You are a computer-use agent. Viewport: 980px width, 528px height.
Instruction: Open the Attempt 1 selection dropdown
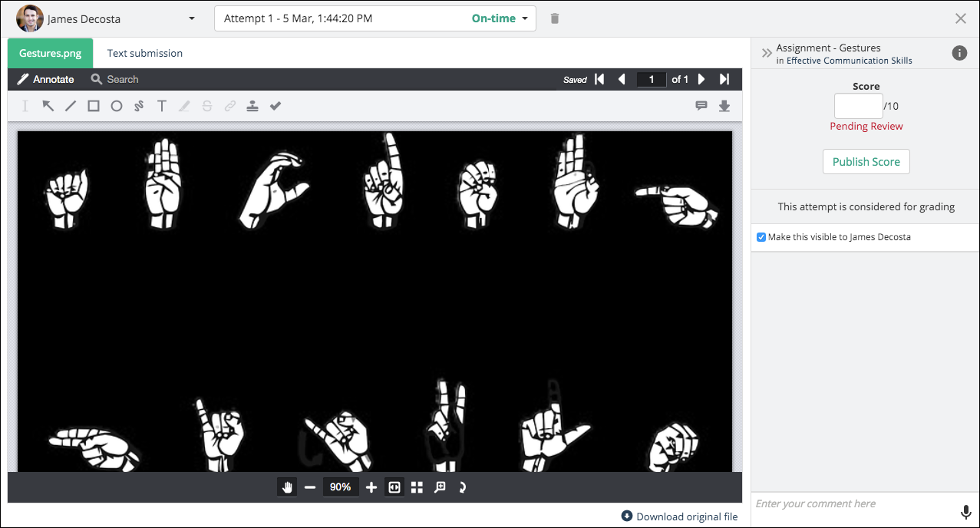(375, 18)
